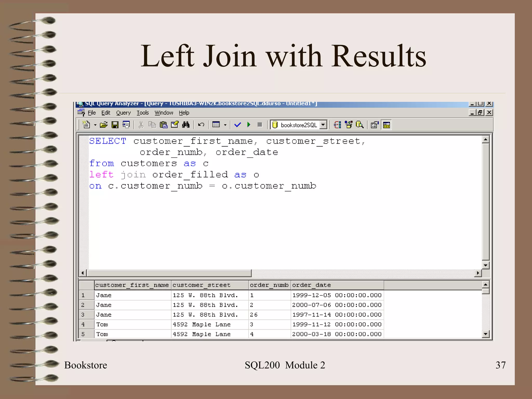Click the New Query icon

click(x=86, y=125)
